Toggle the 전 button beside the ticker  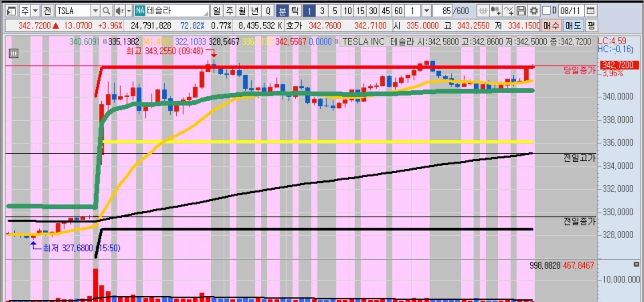pyautogui.click(x=48, y=10)
